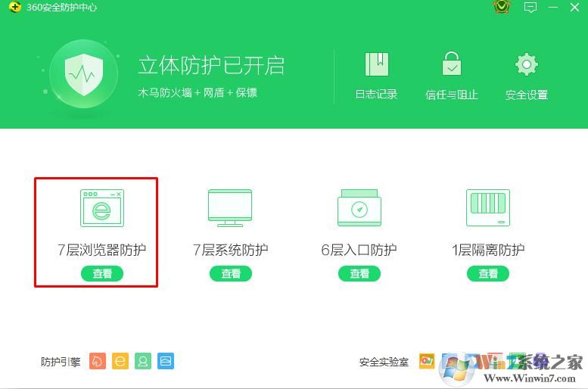Viewport: 588px width, 389px height.
Task: Open the 日志记录 notebook icon
Action: [x=377, y=64]
